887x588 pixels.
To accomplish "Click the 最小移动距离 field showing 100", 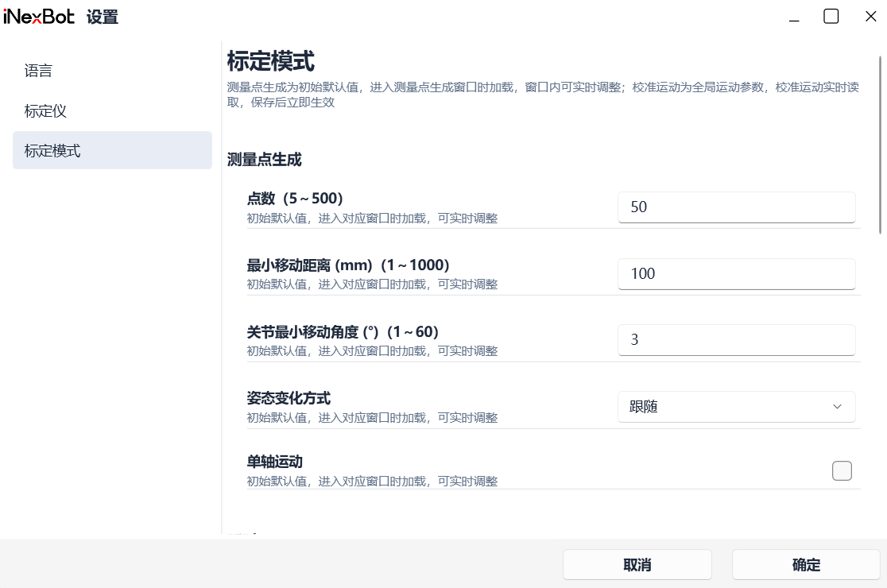I will click(737, 273).
